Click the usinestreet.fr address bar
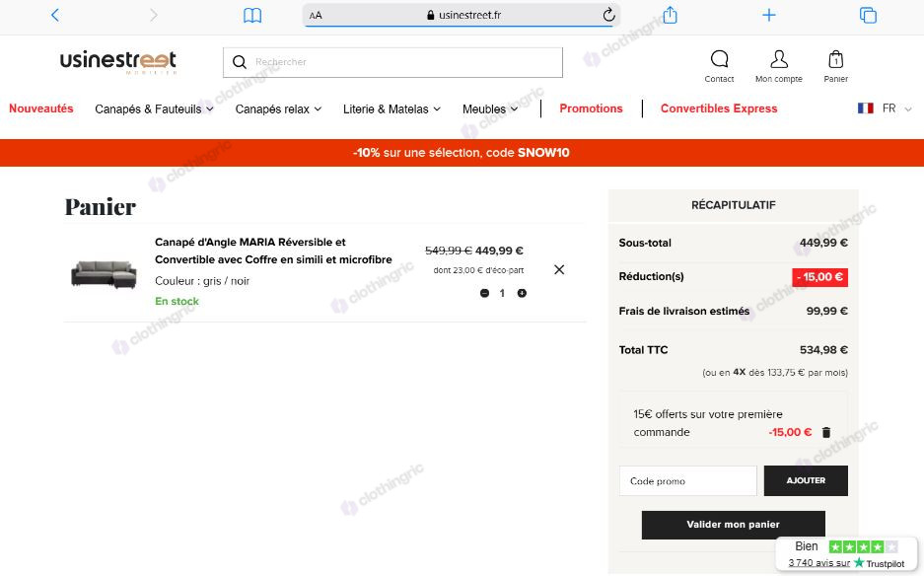 462,16
